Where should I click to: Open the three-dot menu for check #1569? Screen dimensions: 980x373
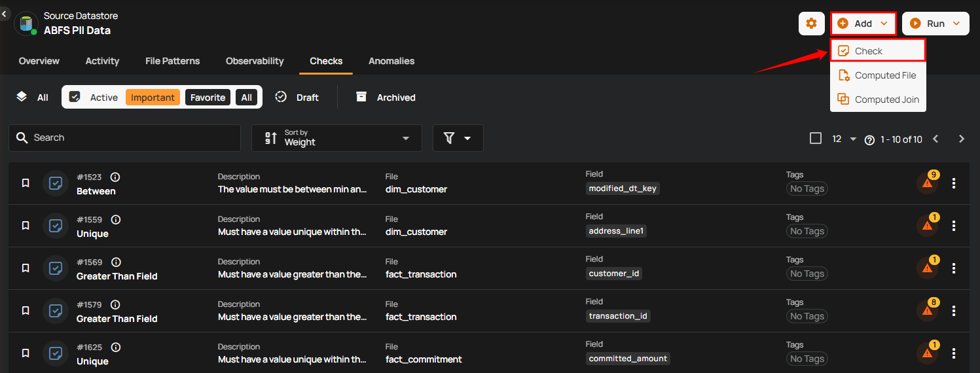[954, 268]
